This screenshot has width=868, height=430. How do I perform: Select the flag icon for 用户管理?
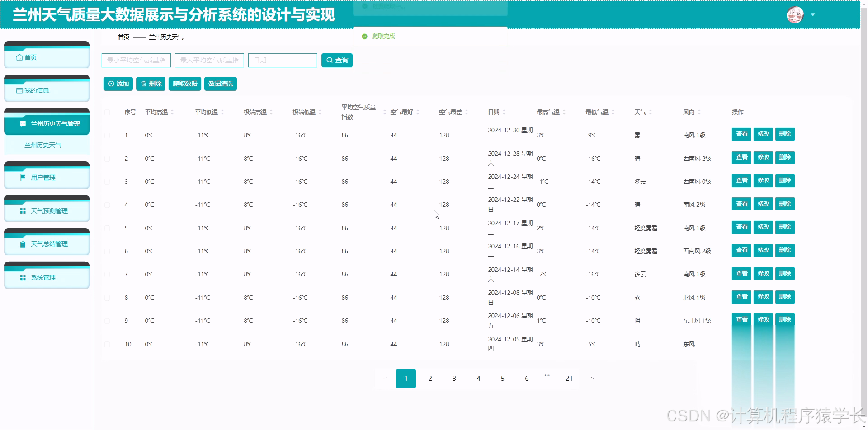[x=23, y=178]
